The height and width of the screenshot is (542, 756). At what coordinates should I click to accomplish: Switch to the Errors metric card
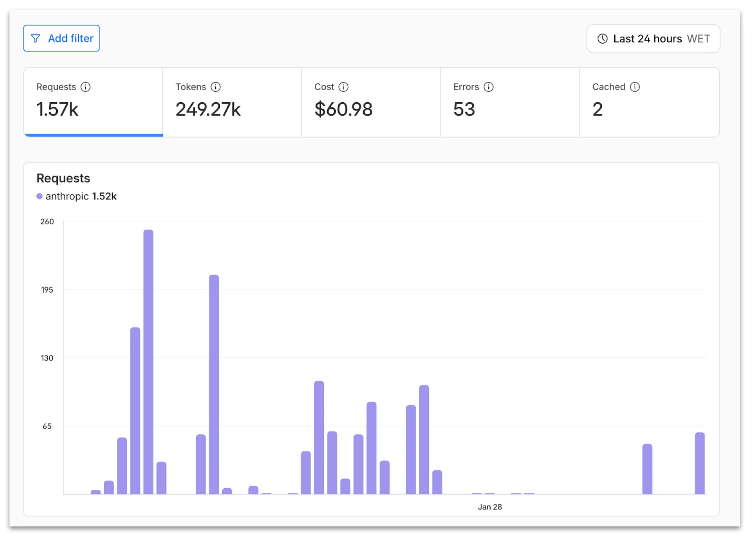point(510,102)
